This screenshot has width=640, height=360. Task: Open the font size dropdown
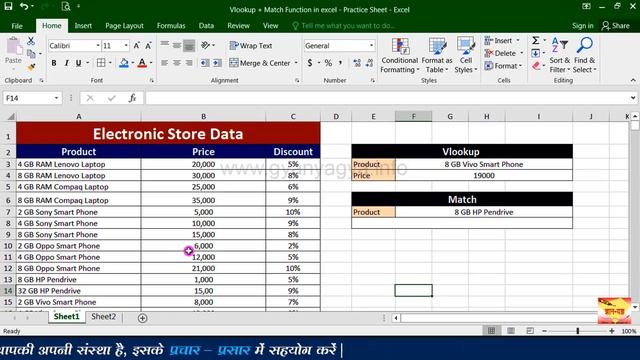[x=126, y=46]
